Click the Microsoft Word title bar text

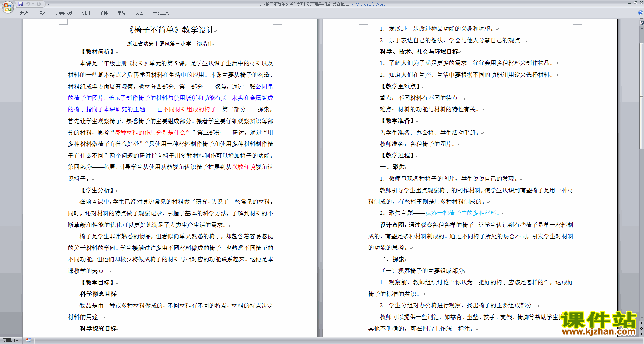pyautogui.click(x=371, y=4)
